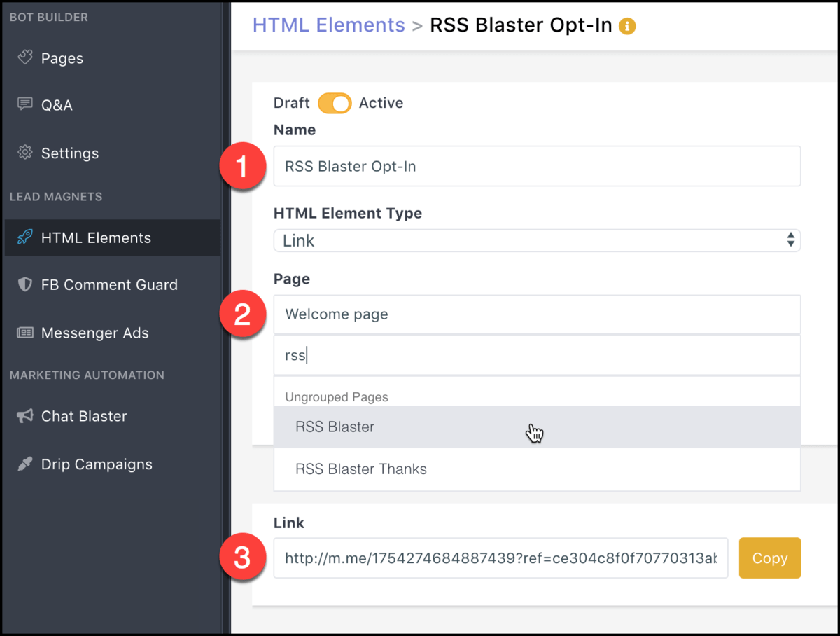The image size is (840, 636).
Task: Select RSS Blaster from page results
Action: point(537,427)
